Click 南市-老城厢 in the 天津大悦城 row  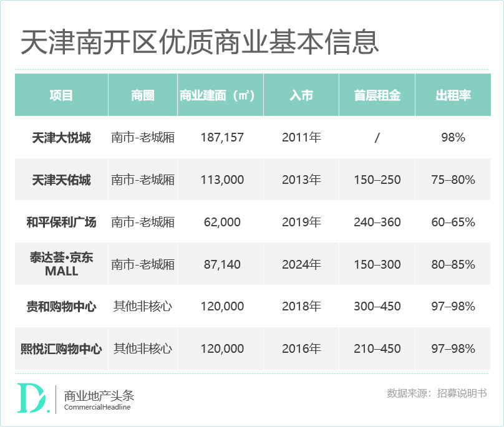coord(143,138)
